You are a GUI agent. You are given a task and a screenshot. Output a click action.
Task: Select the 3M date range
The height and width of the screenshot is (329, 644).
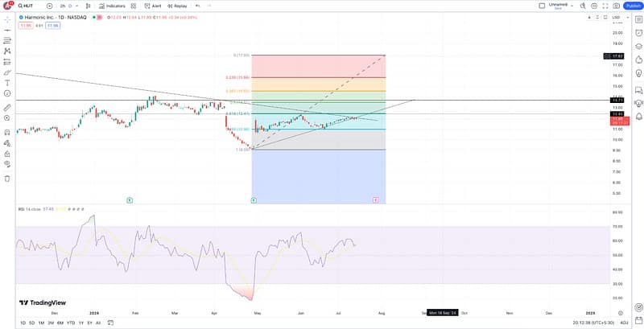[51, 323]
